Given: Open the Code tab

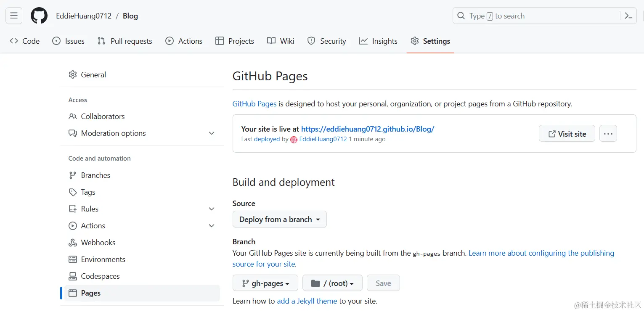Looking at the screenshot, I should pyautogui.click(x=25, y=41).
